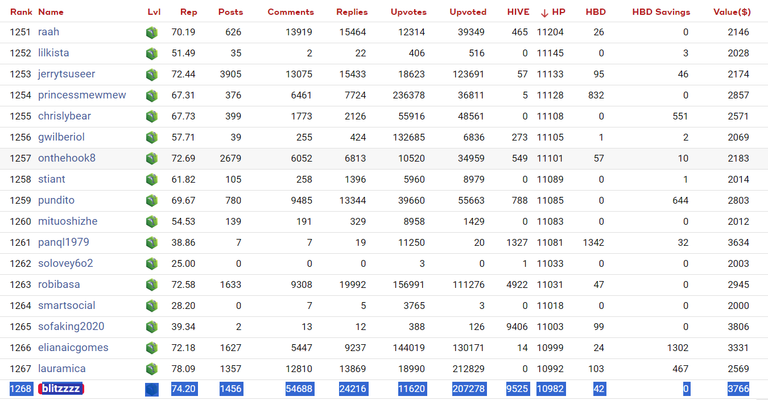Open the raah user profile link
Viewport: 768px width, 400px height.
[48, 32]
